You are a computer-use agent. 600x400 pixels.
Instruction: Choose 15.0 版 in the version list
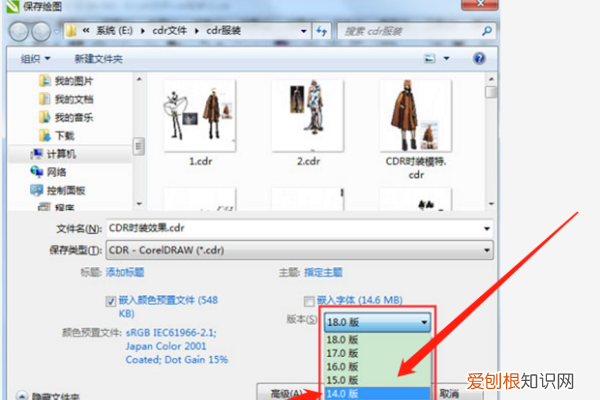(x=377, y=380)
